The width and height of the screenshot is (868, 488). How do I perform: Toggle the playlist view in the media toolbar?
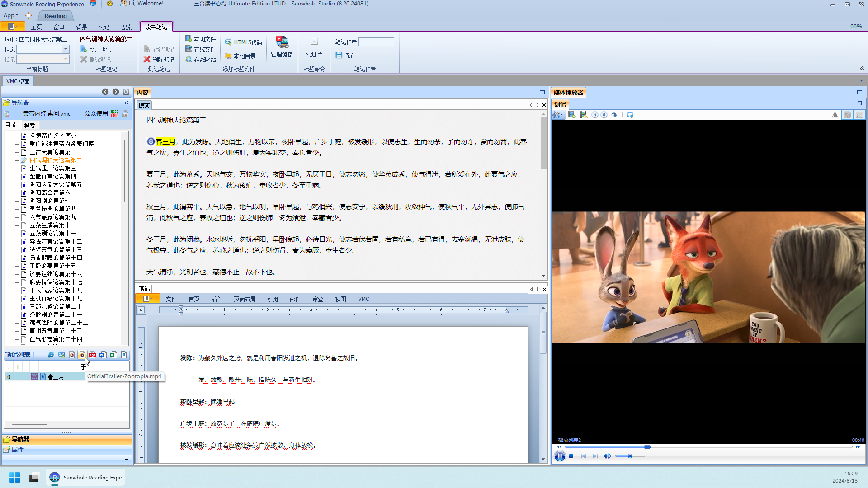pos(859,115)
